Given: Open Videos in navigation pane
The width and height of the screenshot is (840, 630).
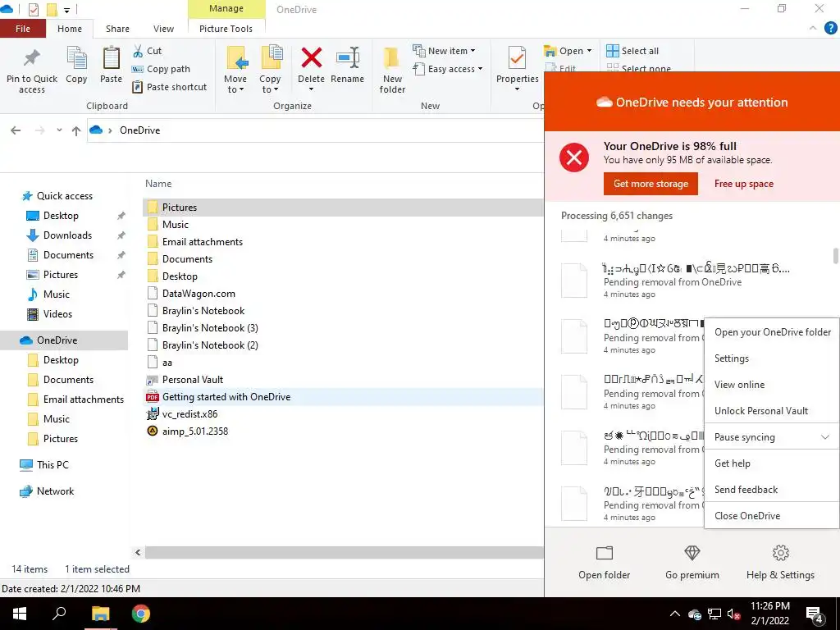Looking at the screenshot, I should pyautogui.click(x=57, y=314).
